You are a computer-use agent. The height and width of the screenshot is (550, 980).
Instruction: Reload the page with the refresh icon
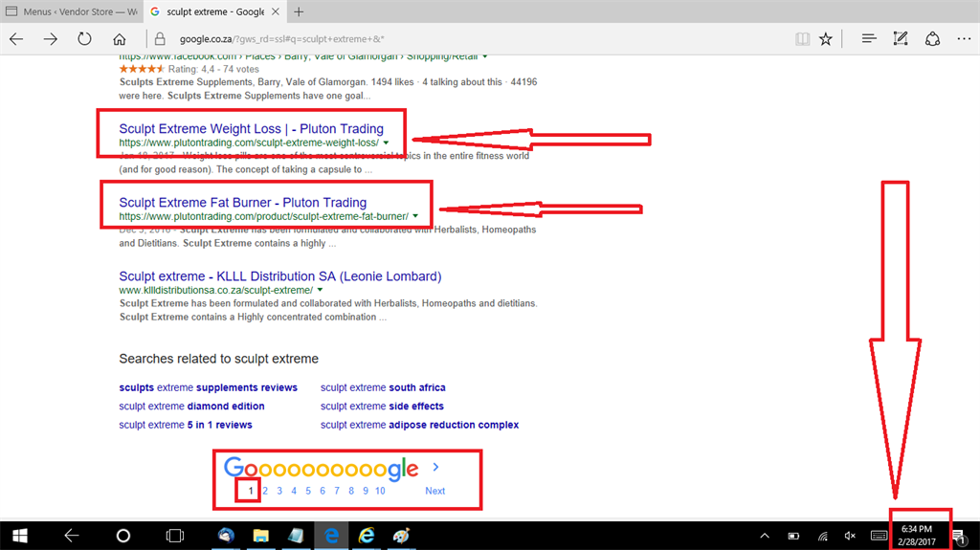84,39
